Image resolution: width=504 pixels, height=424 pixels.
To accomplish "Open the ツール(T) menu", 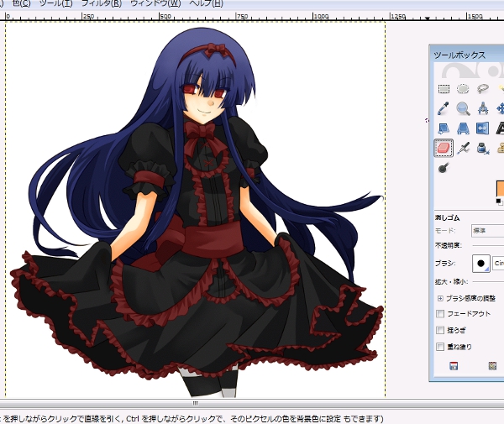I will point(55,3).
